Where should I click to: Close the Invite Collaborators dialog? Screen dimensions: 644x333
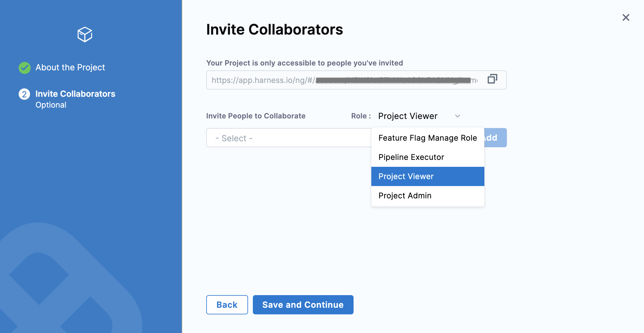click(626, 17)
